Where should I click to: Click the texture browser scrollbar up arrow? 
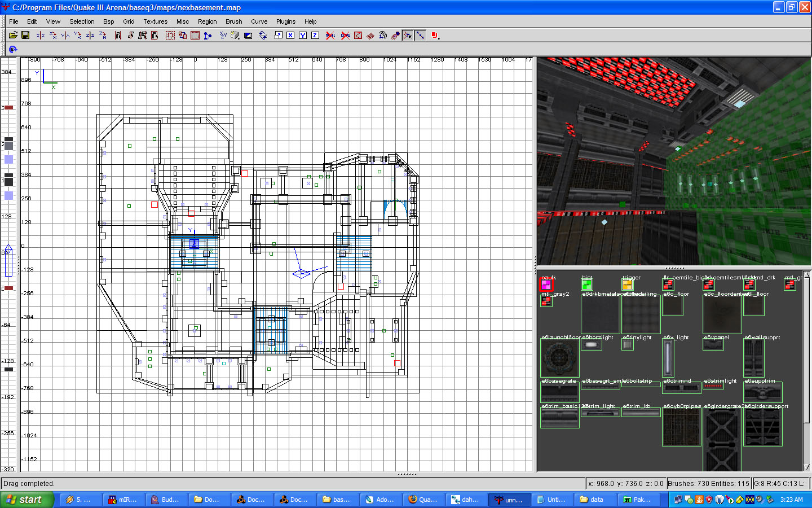[x=806, y=275]
